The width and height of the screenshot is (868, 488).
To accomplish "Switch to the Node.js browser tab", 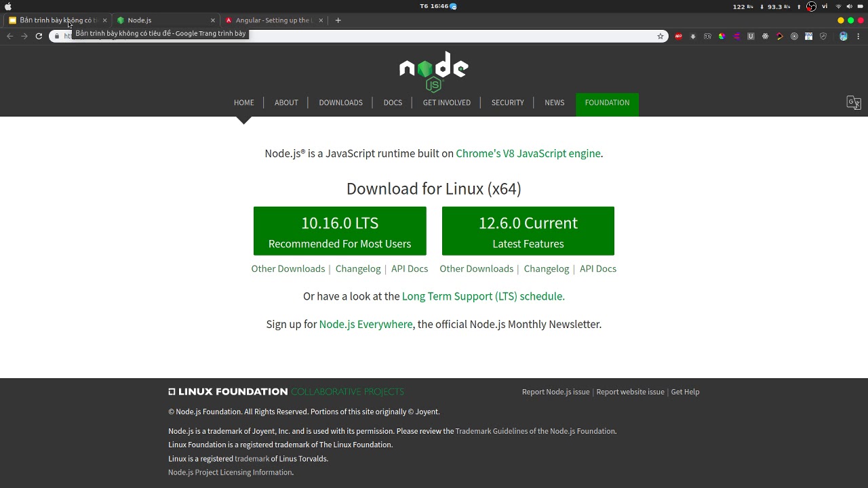I will 166,20.
